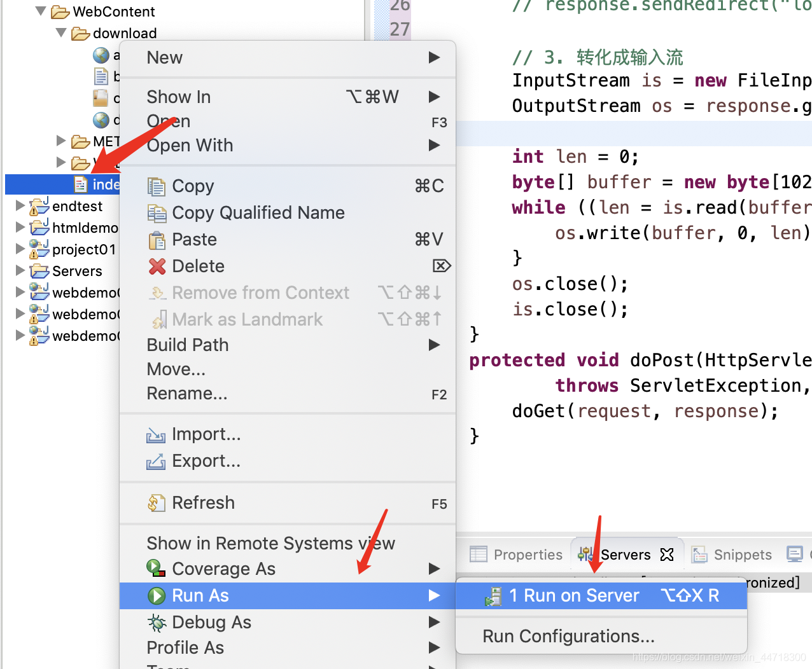Click the Import icon

click(x=156, y=434)
